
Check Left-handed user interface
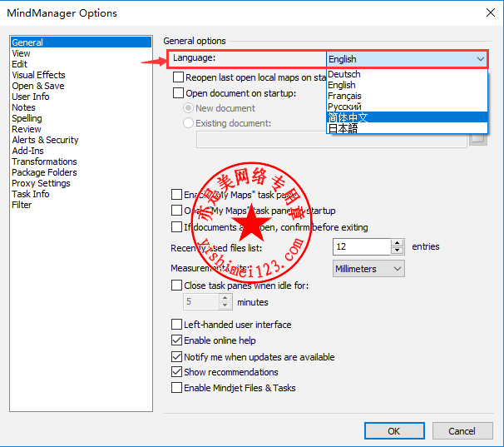click(x=176, y=325)
